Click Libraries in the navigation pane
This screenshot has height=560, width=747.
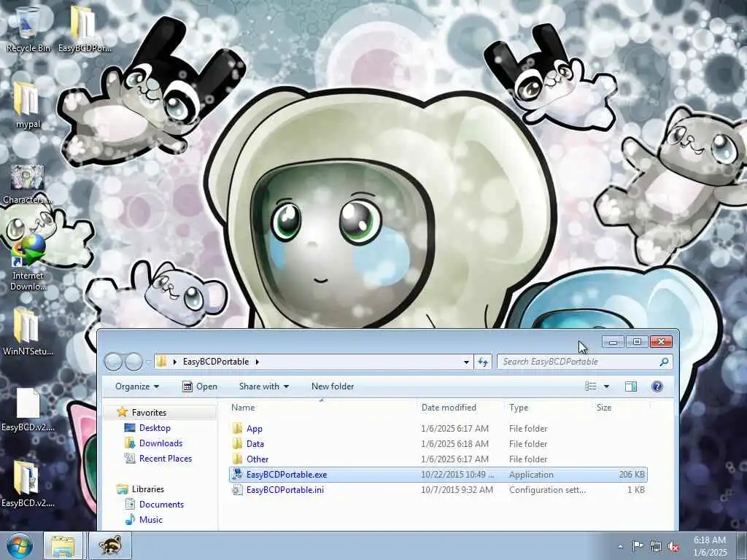point(147,489)
